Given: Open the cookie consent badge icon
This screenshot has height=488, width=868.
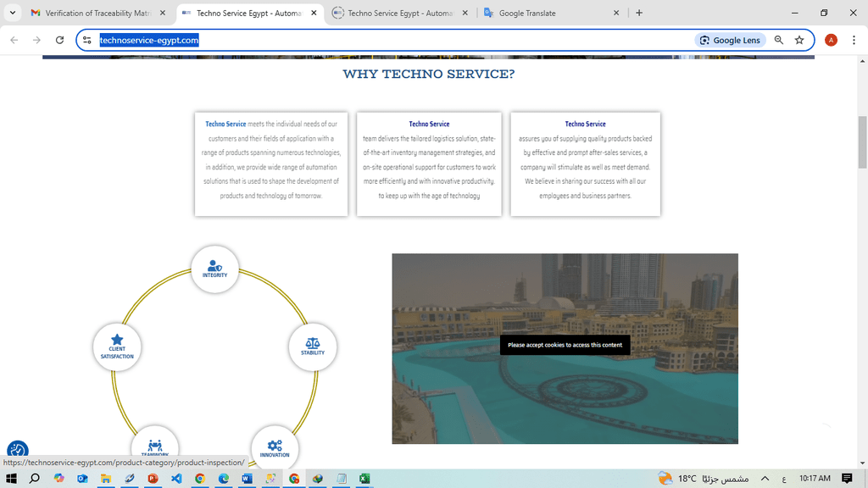Looking at the screenshot, I should (x=17, y=449).
